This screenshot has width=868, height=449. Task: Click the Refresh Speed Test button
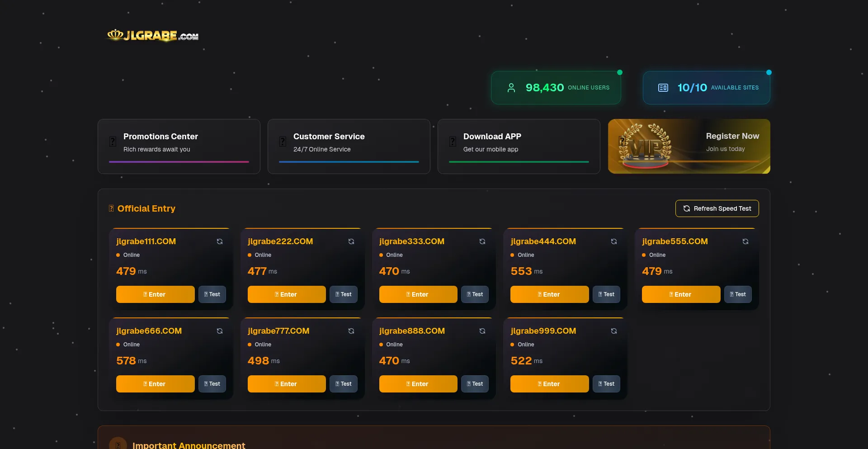pos(717,208)
